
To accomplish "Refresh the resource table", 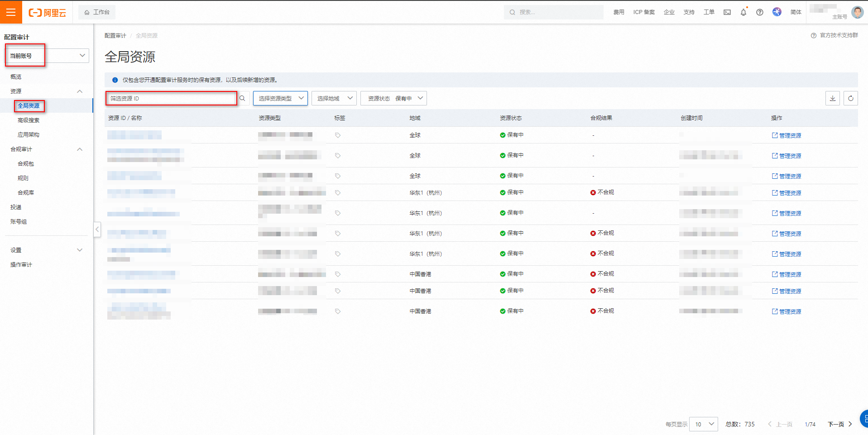I will 851,98.
